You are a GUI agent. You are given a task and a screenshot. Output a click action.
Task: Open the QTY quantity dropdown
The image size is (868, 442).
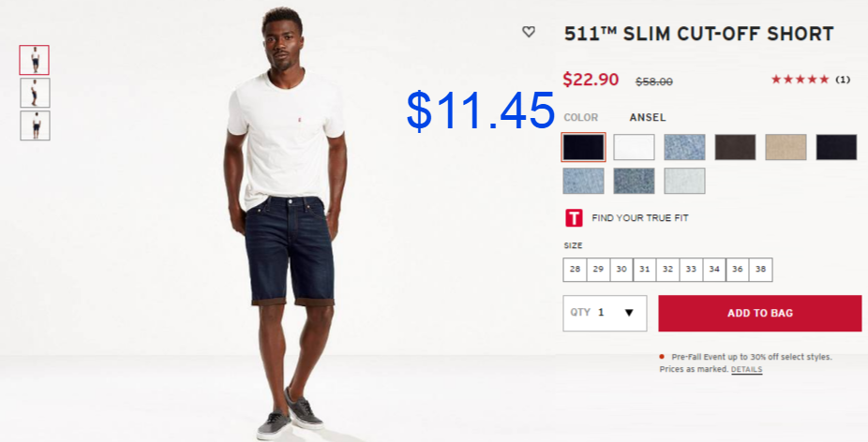[x=605, y=313]
